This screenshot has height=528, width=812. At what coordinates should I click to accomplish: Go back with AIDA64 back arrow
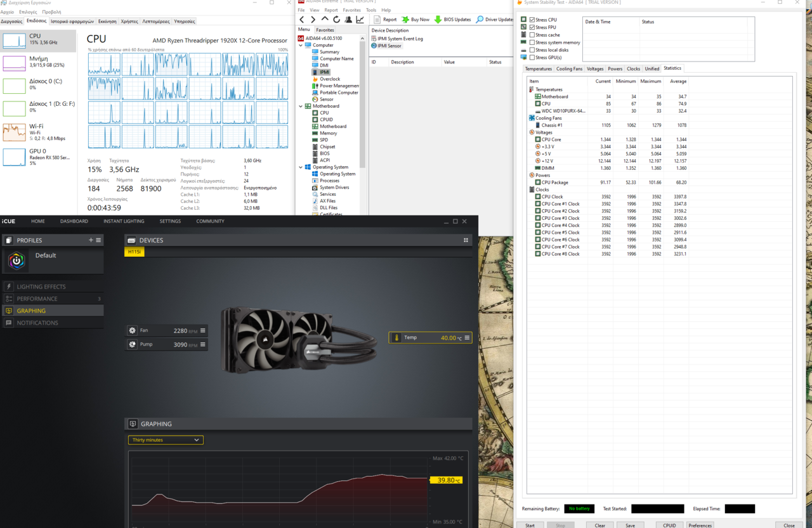point(302,20)
